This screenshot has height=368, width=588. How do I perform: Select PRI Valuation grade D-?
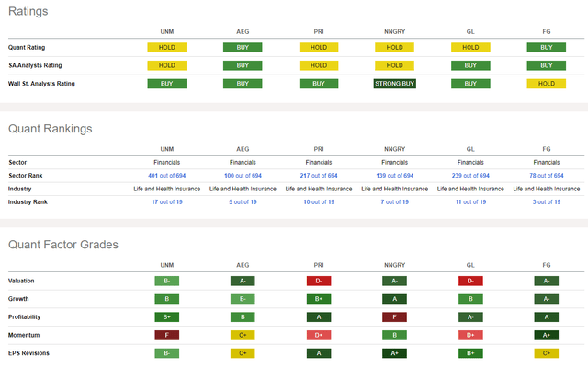319,281
